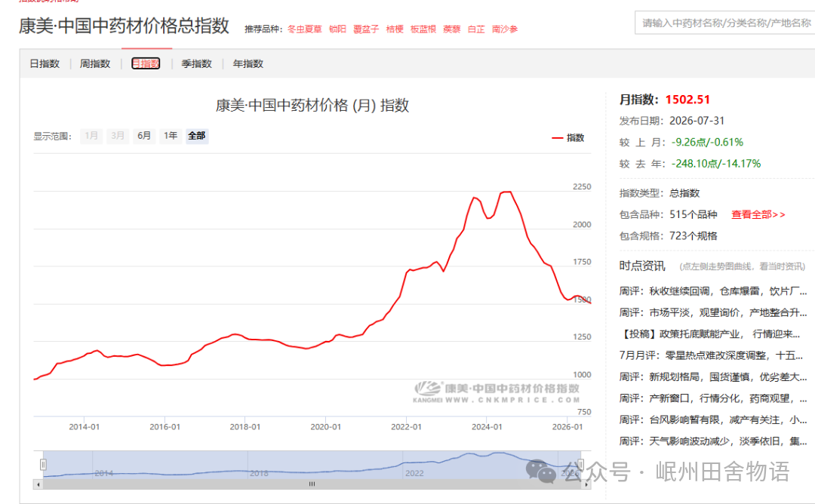This screenshot has height=504, width=815.
Task: Open the 年指数 tab
Action: click(x=248, y=64)
